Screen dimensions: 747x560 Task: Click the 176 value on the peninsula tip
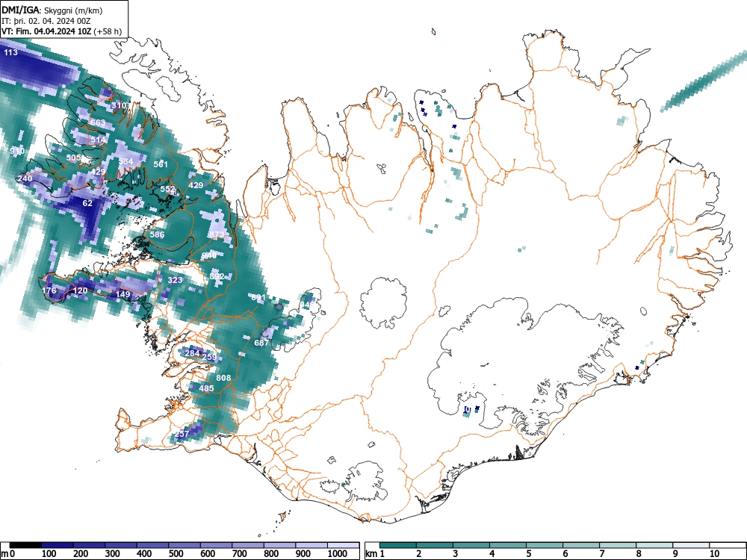(49, 290)
